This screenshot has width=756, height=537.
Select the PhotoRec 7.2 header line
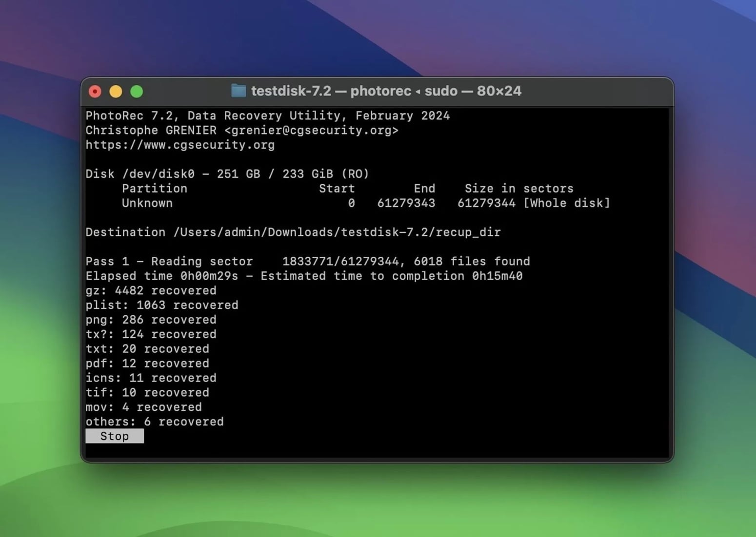click(268, 115)
